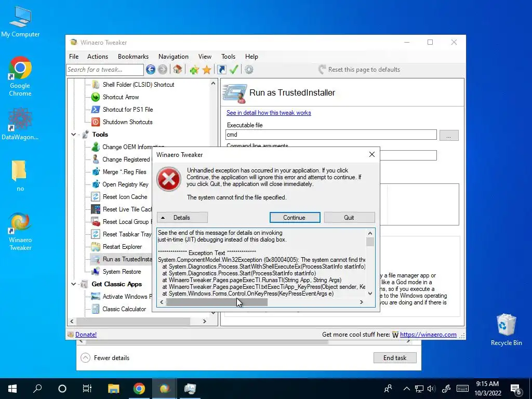Collapse the Get Classic Apps group
Screen dimensions: 532x399
coord(73,284)
